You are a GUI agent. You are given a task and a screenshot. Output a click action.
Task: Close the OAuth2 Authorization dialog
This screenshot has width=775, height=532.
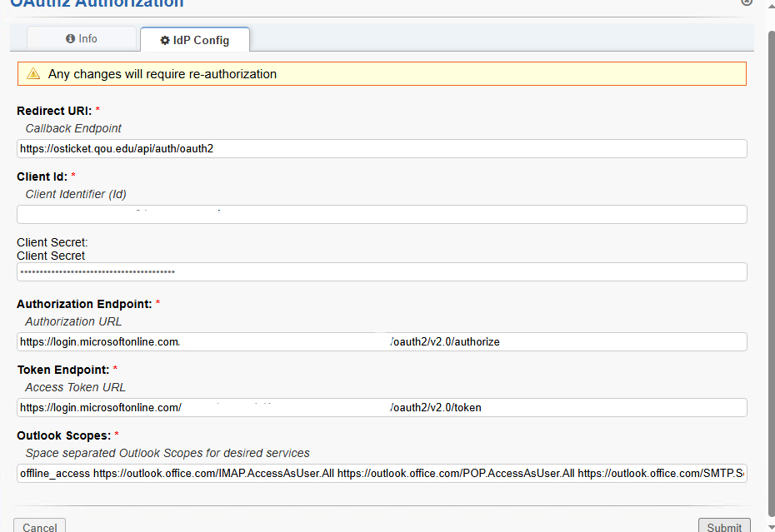[x=747, y=2]
